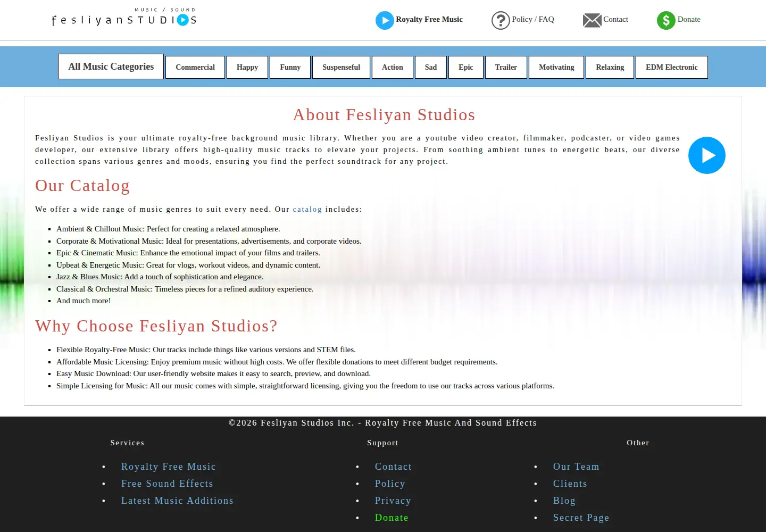Pick the EDM Electronic category

point(672,67)
